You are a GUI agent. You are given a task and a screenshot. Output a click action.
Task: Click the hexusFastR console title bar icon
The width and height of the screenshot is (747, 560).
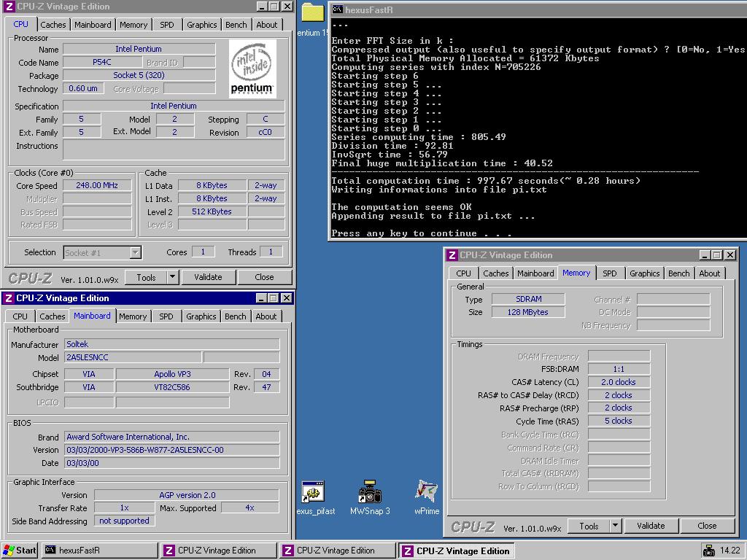tap(337, 9)
